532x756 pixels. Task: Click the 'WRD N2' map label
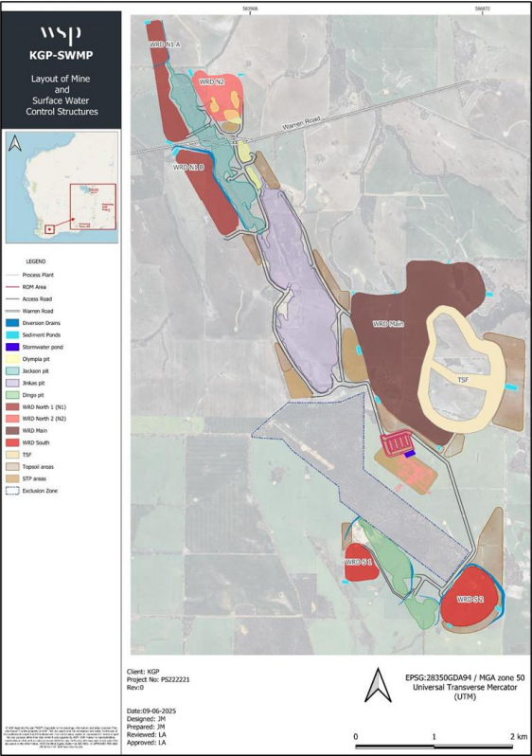211,82
